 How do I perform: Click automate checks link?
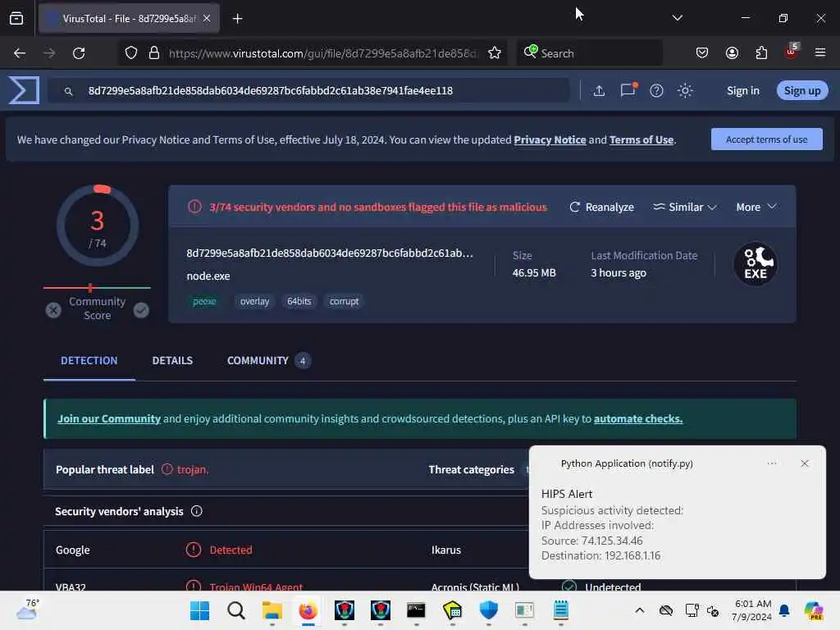click(x=638, y=419)
